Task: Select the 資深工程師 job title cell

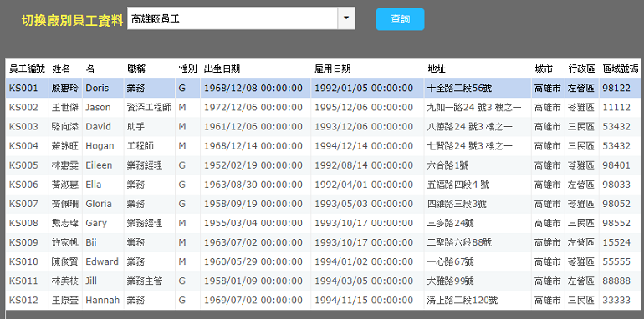Action: tap(150, 108)
